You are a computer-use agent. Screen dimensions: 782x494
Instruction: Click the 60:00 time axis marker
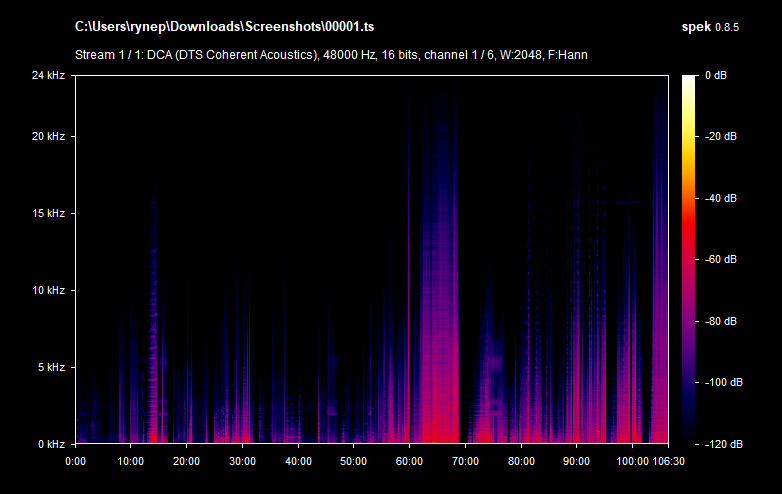(x=409, y=461)
